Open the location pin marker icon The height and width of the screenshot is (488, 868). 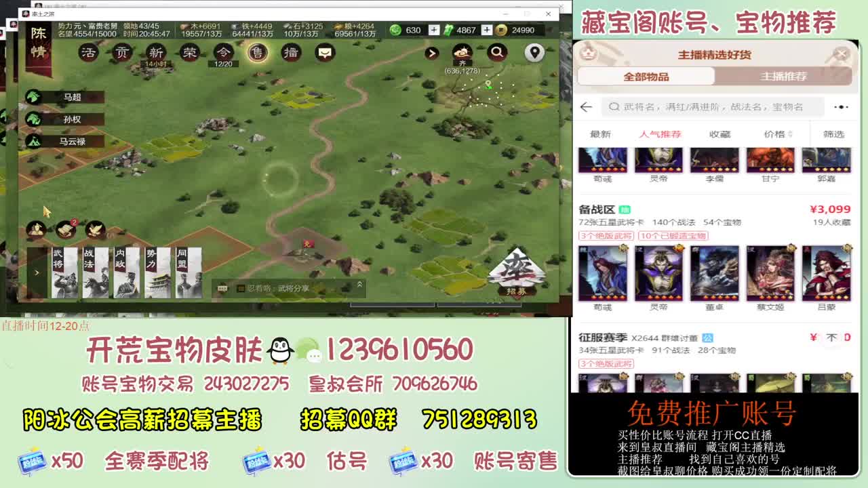click(535, 52)
